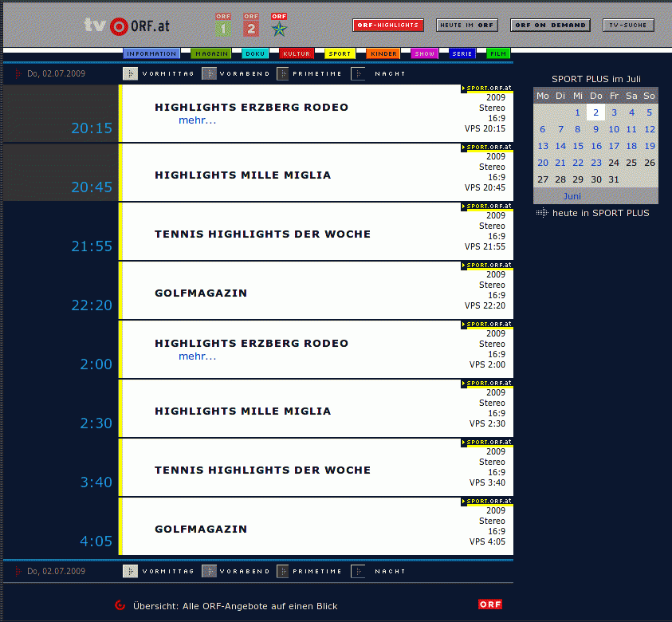
Task: Open Übersicht: Alle ORF-Angebote link
Action: click(235, 606)
